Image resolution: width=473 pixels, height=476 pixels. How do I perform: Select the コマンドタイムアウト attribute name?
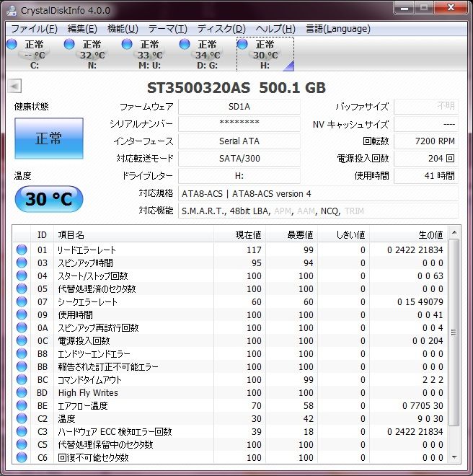[89, 380]
